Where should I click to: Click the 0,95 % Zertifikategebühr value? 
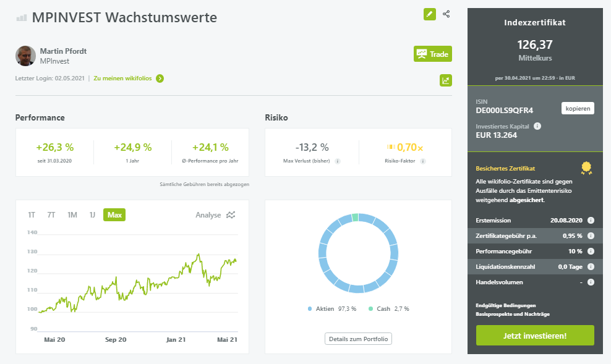point(573,236)
